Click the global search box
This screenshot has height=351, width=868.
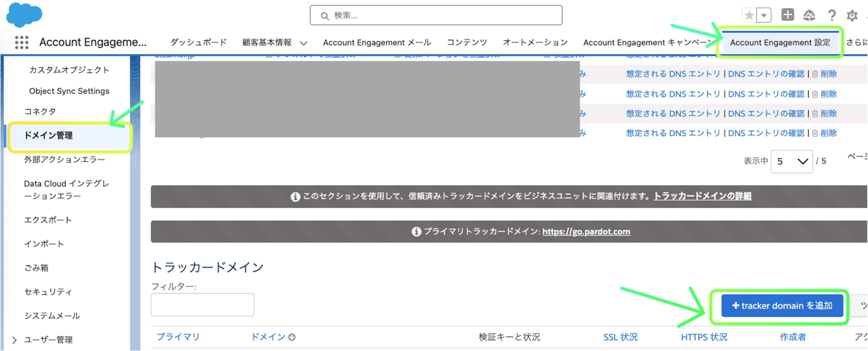[436, 15]
